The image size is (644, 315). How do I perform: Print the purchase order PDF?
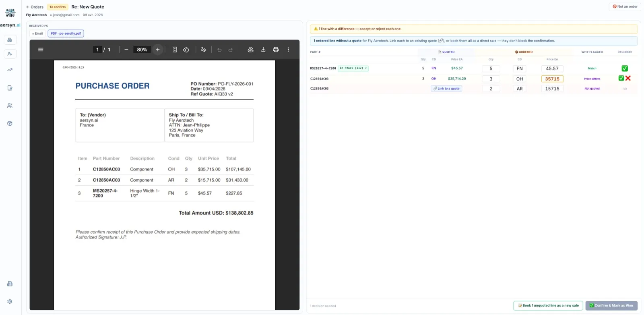276,50
